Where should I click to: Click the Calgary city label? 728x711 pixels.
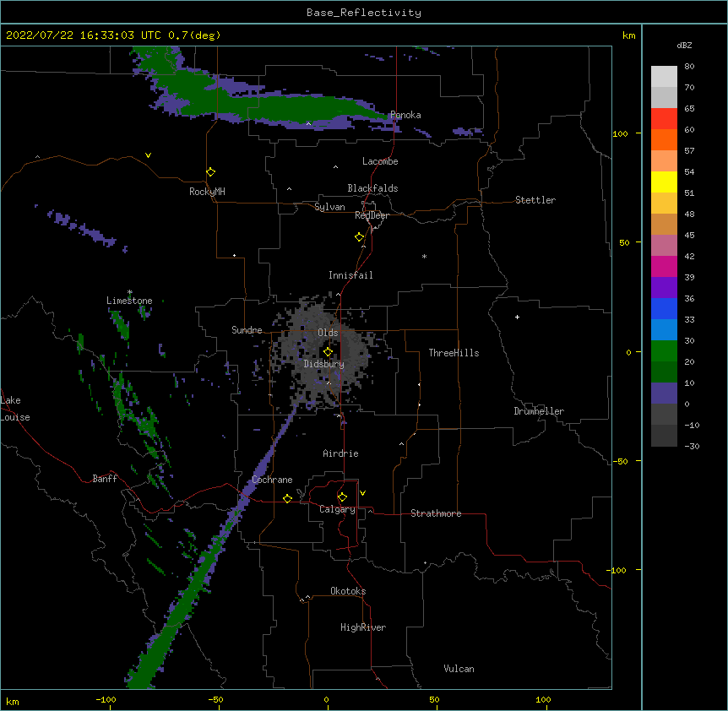[x=337, y=509]
